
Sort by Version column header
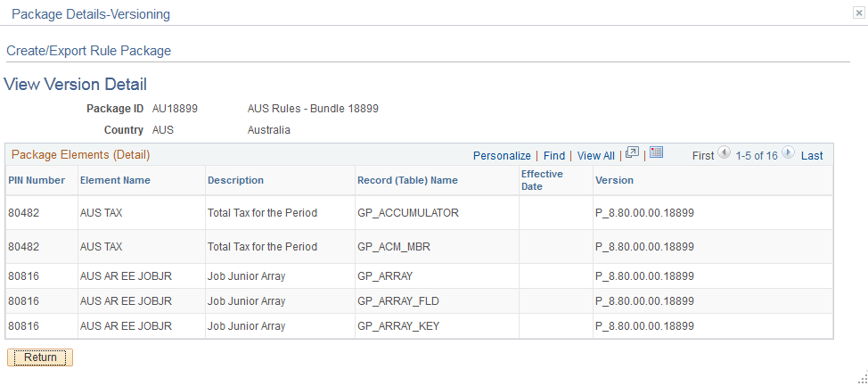pyautogui.click(x=615, y=180)
